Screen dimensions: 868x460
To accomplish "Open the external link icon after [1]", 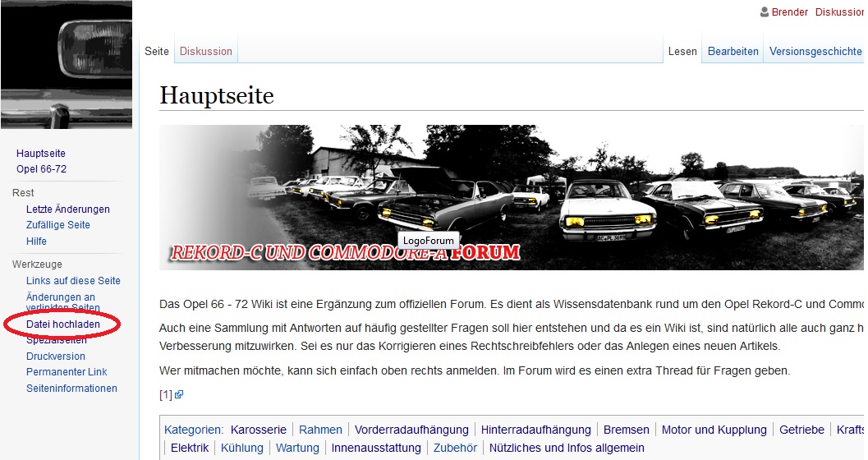I will [x=179, y=394].
